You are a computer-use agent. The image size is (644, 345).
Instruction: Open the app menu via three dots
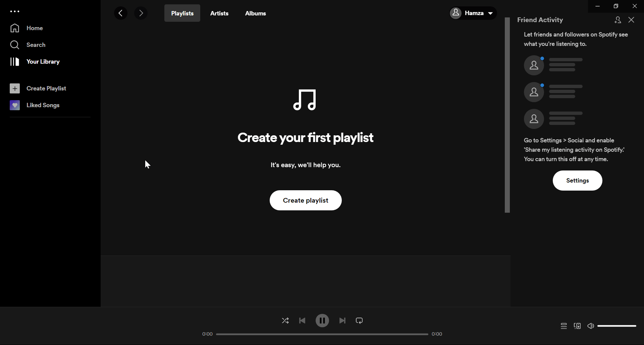pyautogui.click(x=14, y=11)
